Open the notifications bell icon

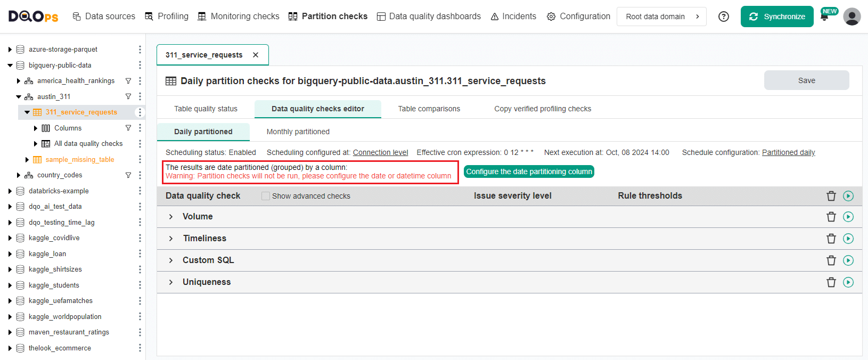tap(824, 17)
